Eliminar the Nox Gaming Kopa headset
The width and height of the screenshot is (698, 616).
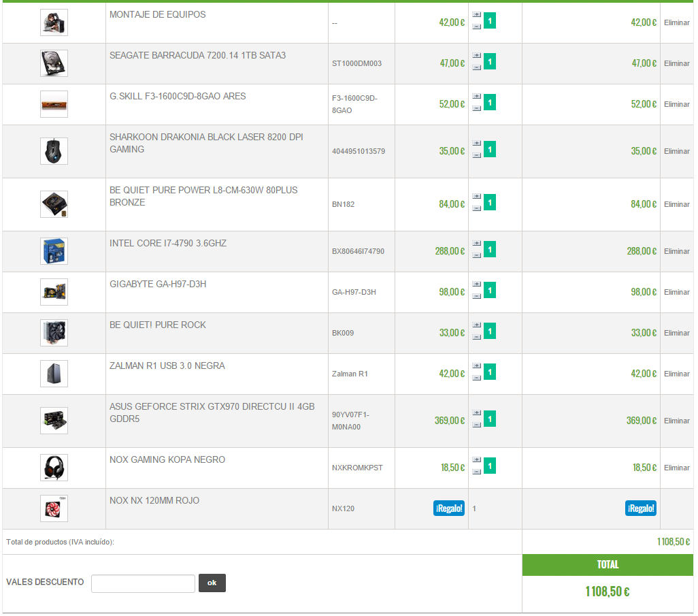(x=677, y=468)
